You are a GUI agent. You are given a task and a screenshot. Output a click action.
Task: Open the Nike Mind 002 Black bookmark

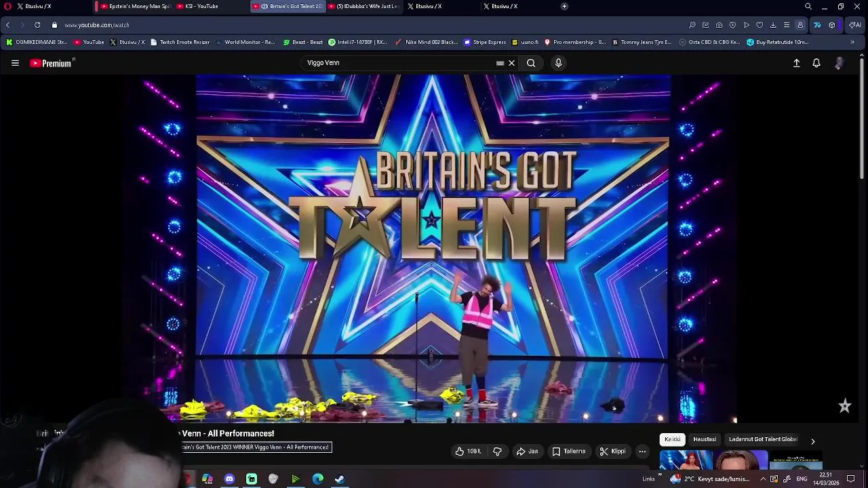[x=427, y=42]
